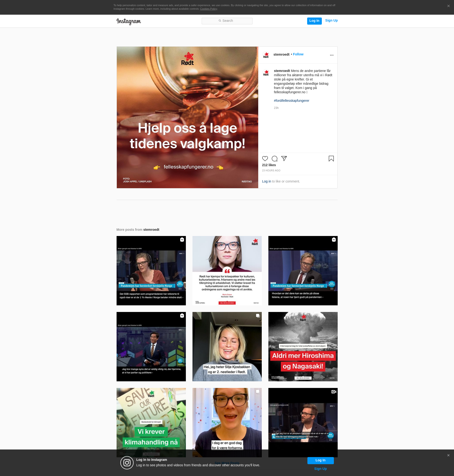454x476 pixels.
Task: Click the comment speech bubble icon
Action: coord(275,159)
